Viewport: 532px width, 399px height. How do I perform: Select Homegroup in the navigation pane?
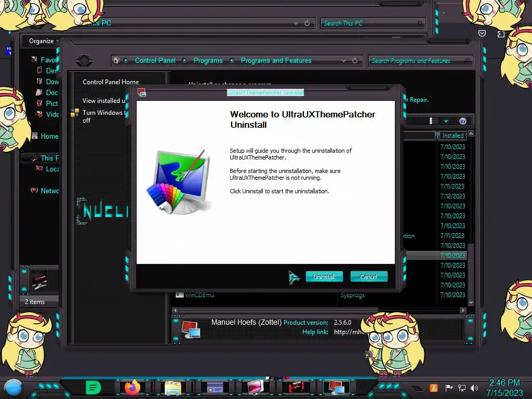tap(49, 136)
